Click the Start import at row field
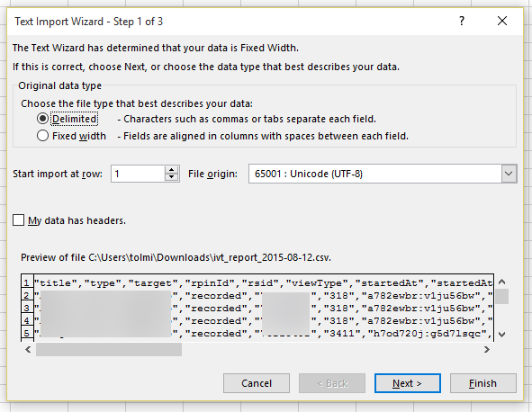The width and height of the screenshot is (532, 412). pyautogui.click(x=139, y=174)
